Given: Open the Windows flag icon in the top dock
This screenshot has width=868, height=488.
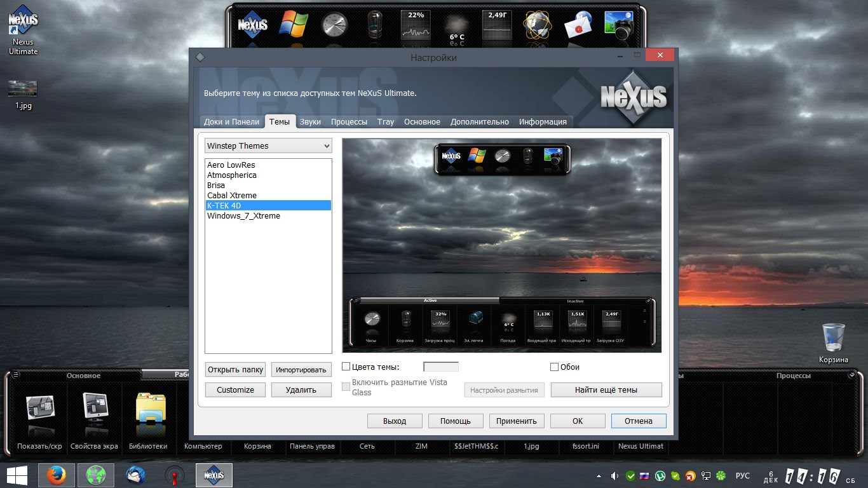Looking at the screenshot, I should pyautogui.click(x=294, y=25).
